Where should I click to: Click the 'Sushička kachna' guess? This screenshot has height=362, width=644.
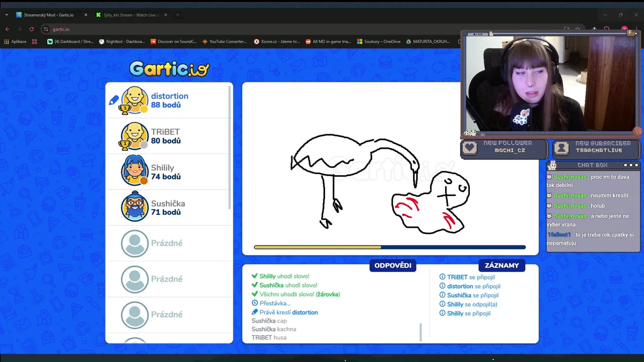[274, 329]
